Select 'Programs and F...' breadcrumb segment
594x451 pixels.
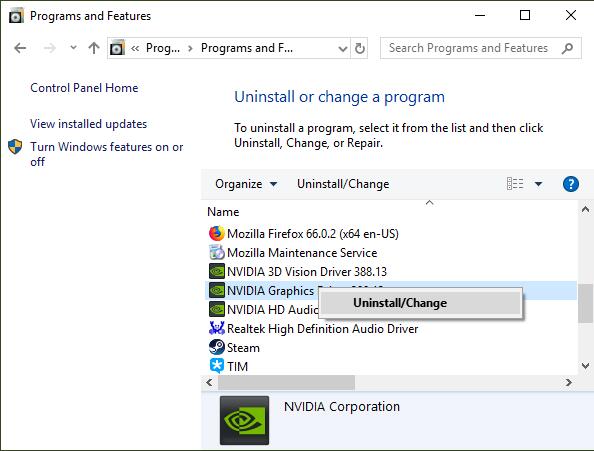click(247, 48)
